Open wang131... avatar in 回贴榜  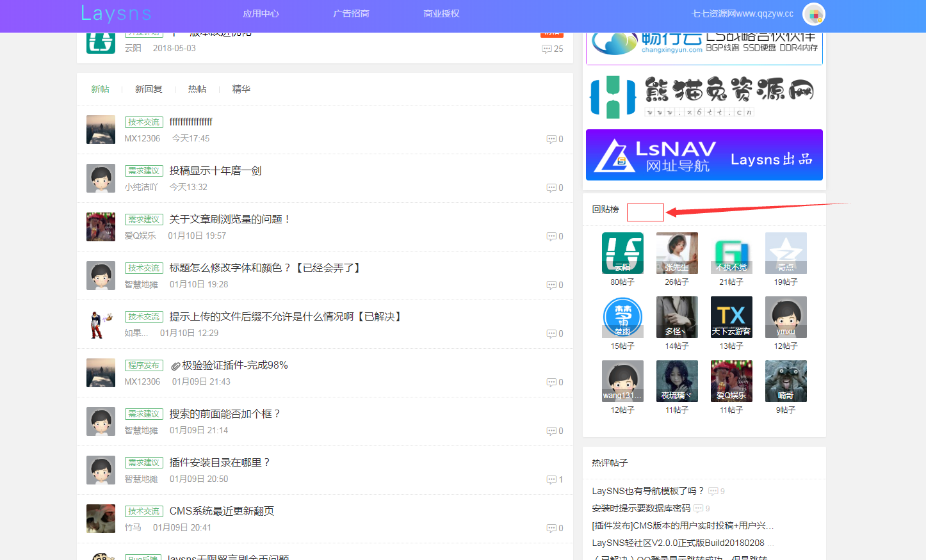622,381
